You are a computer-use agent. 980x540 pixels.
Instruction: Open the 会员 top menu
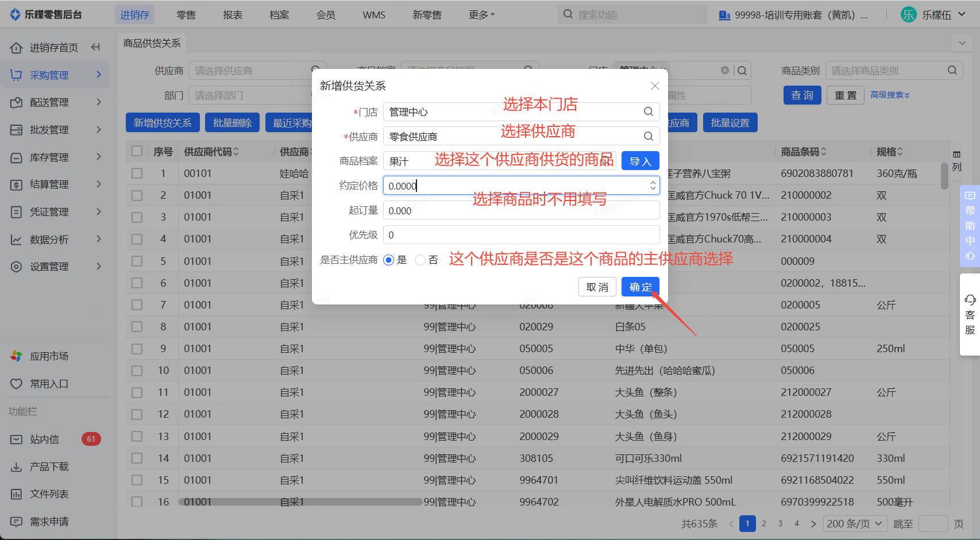click(326, 15)
